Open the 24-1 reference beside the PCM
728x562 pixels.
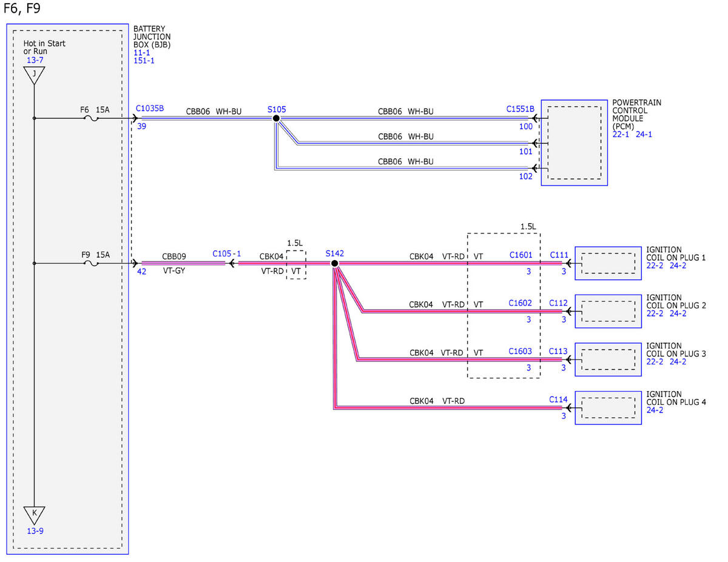(x=644, y=135)
